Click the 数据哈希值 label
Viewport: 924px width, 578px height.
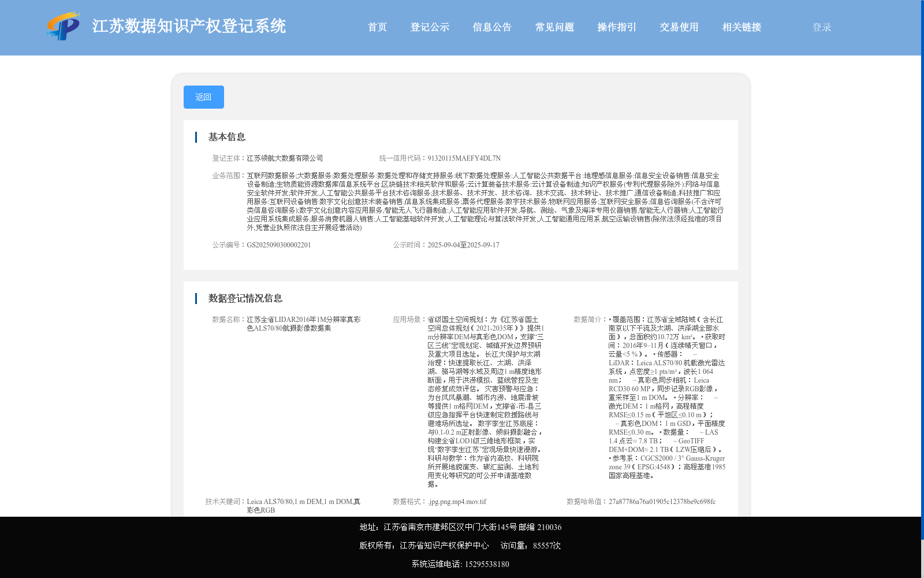click(x=587, y=502)
